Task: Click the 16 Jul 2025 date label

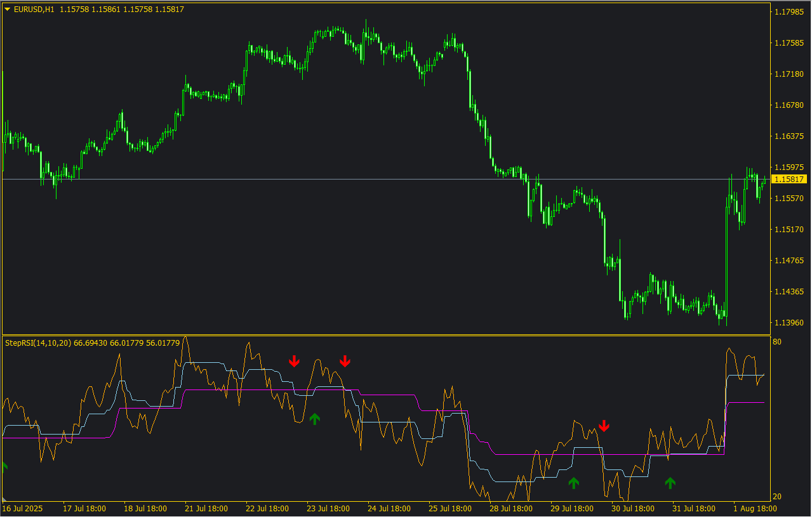Action: [23, 509]
